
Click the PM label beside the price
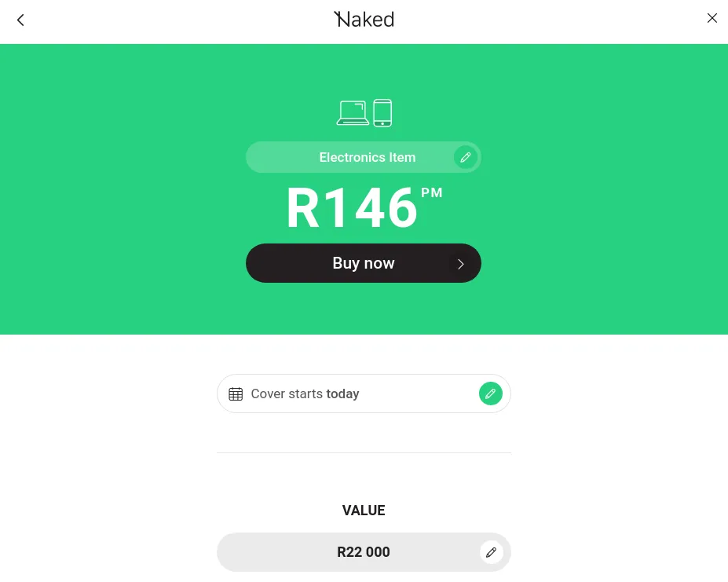[x=432, y=193]
